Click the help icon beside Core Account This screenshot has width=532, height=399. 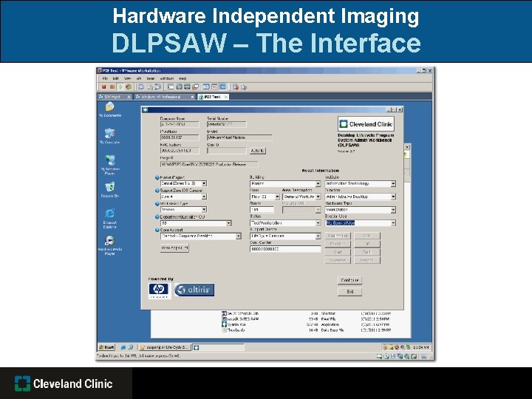[x=157, y=230]
